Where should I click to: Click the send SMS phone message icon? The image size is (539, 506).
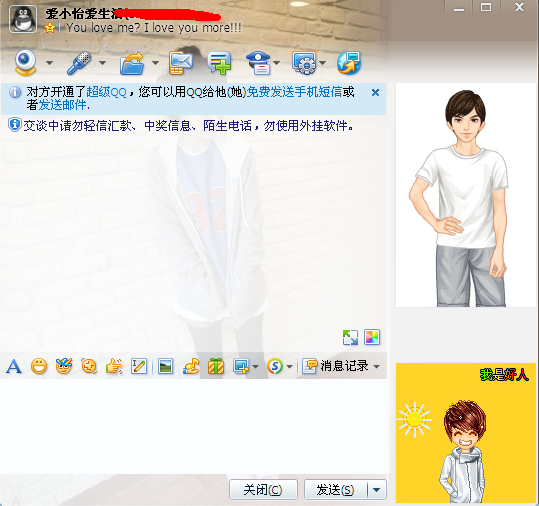pos(180,63)
